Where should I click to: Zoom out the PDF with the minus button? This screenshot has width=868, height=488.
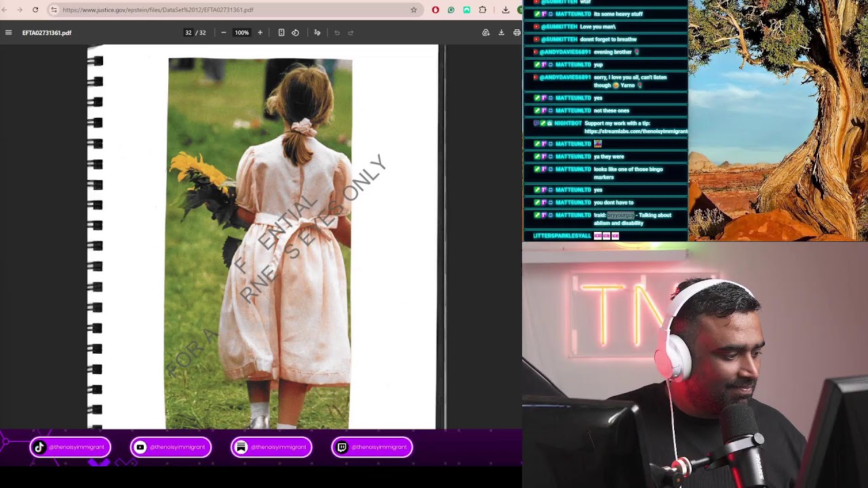(224, 33)
